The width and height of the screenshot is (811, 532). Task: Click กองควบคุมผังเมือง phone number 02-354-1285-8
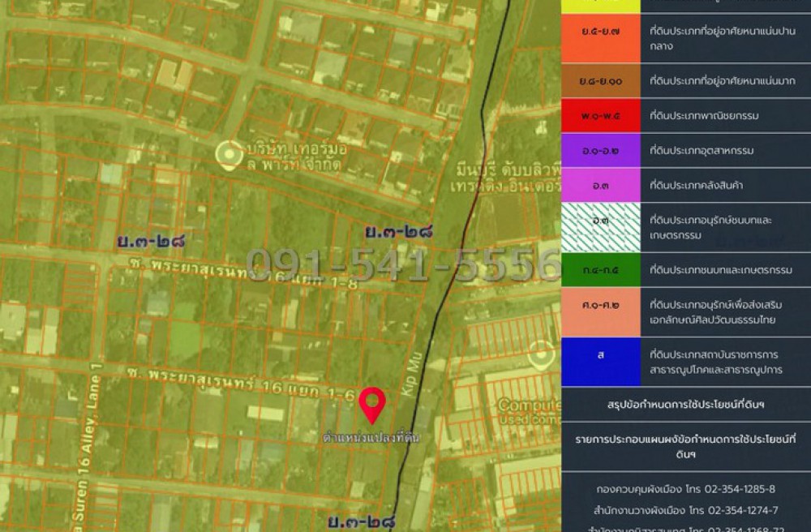[685, 489]
